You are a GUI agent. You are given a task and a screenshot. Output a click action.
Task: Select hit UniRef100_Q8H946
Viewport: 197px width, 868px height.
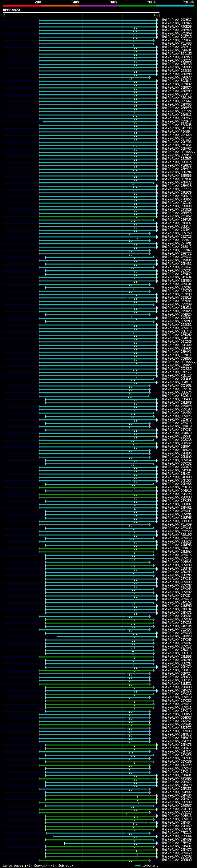point(177,23)
